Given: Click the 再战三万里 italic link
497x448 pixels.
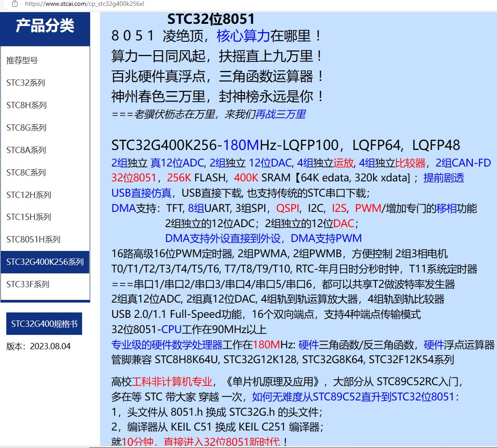Looking at the screenshot, I should 280,114.
